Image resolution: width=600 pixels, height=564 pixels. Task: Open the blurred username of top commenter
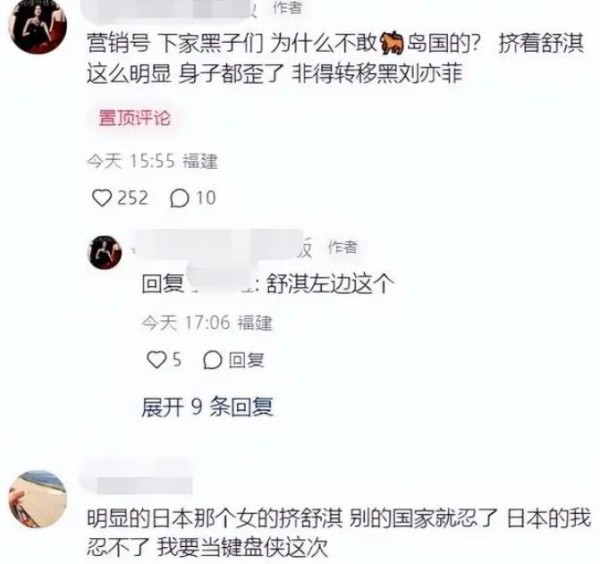click(172, 8)
